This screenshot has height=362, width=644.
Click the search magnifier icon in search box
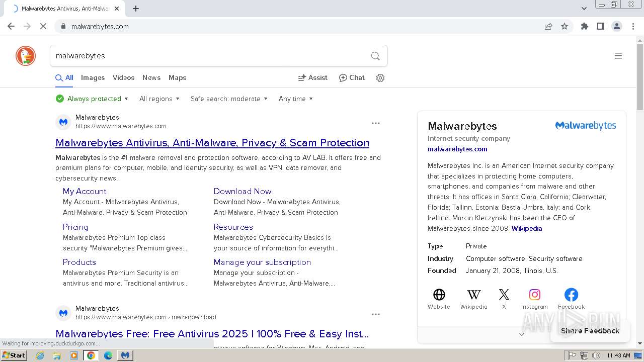point(375,56)
